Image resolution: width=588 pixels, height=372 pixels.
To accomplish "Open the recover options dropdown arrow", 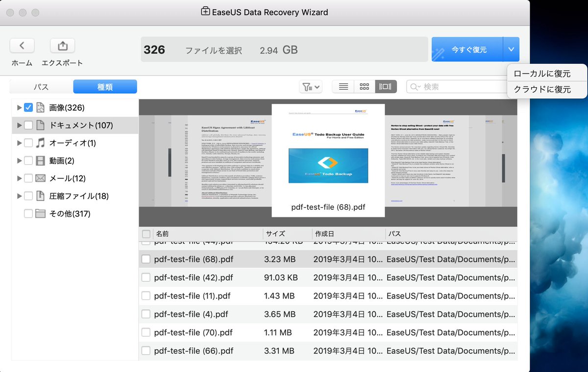I will tap(511, 50).
